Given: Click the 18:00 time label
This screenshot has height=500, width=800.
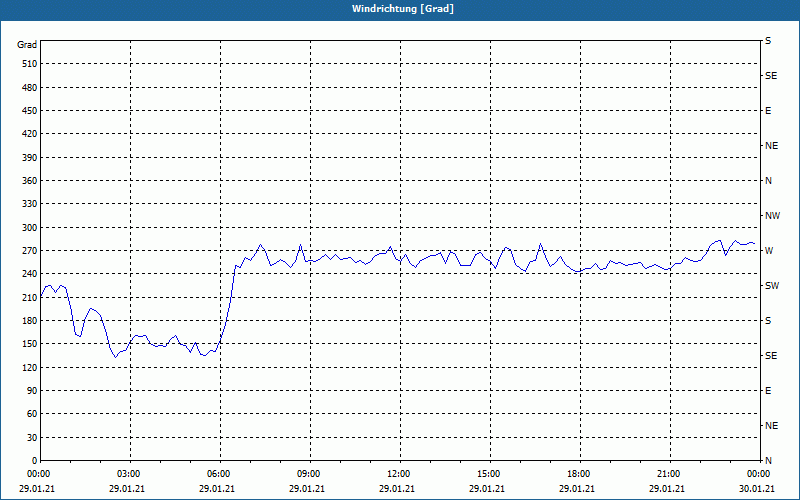Looking at the screenshot, I should pos(580,474).
